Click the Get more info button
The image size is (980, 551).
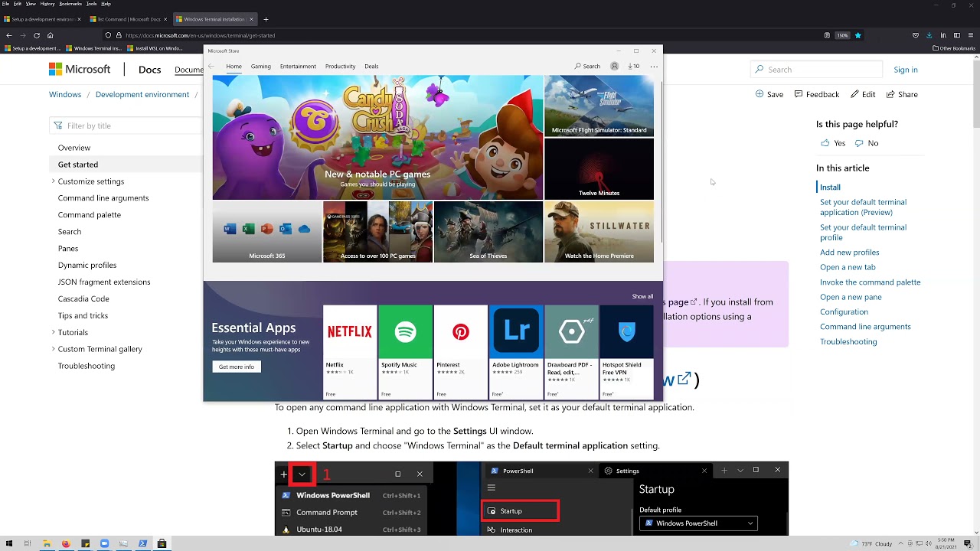tap(237, 367)
